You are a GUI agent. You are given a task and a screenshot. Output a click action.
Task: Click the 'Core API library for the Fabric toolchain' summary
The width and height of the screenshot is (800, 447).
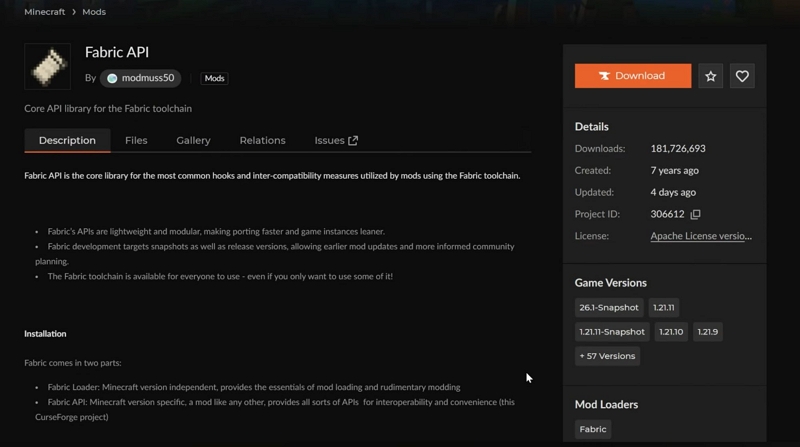point(108,109)
